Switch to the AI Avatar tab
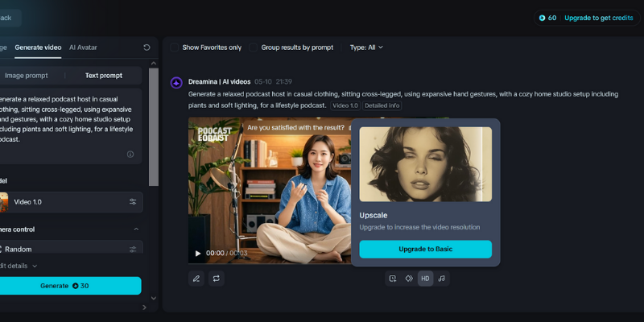This screenshot has width=644, height=322. (83, 47)
